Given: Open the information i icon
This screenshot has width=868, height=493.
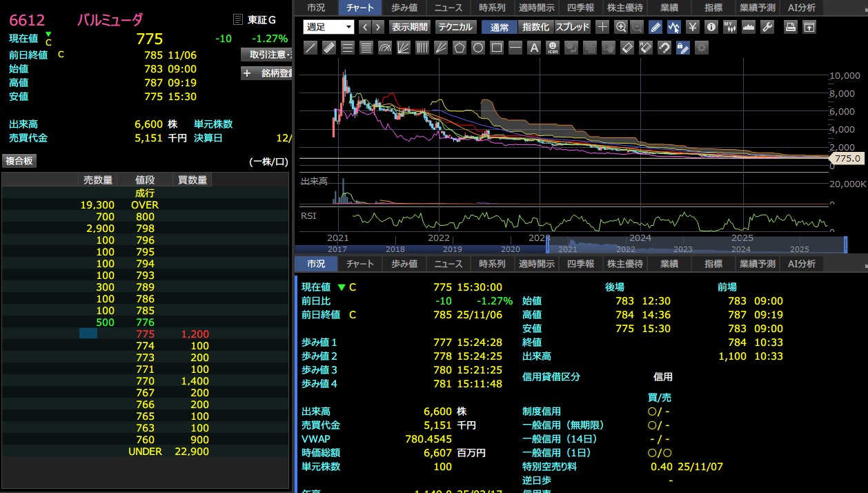Looking at the screenshot, I should 711,27.
